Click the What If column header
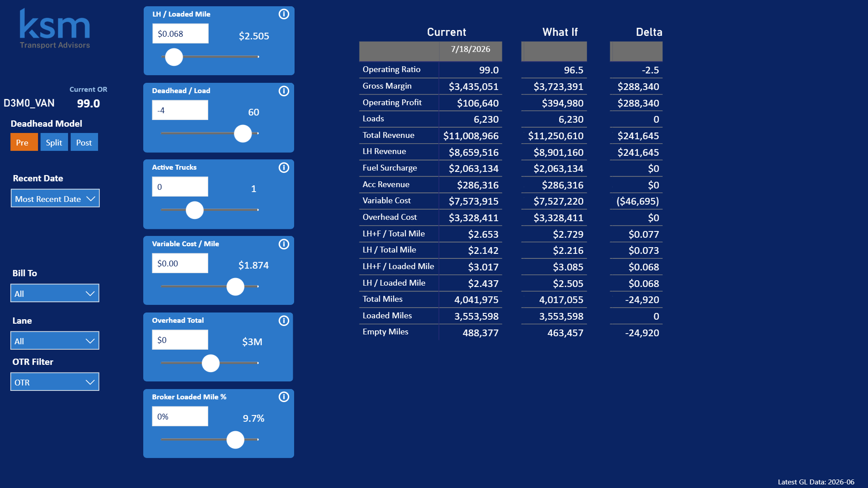The width and height of the screenshot is (868, 488). (560, 32)
